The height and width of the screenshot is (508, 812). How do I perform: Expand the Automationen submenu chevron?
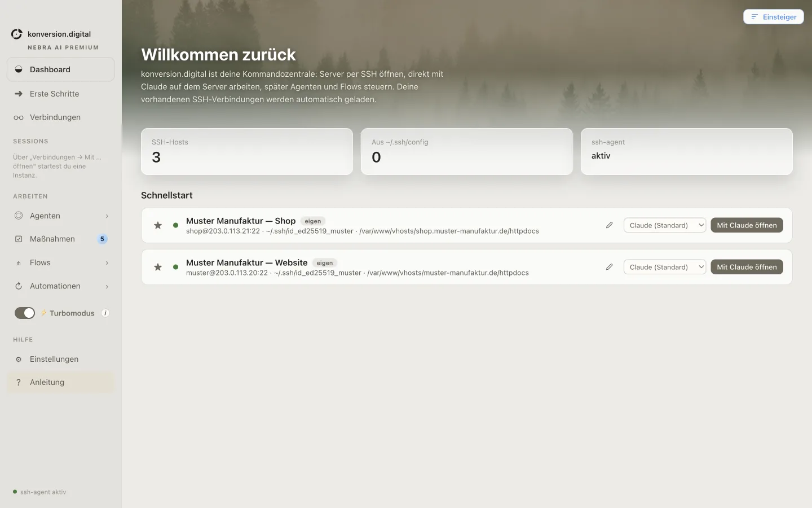(107, 287)
